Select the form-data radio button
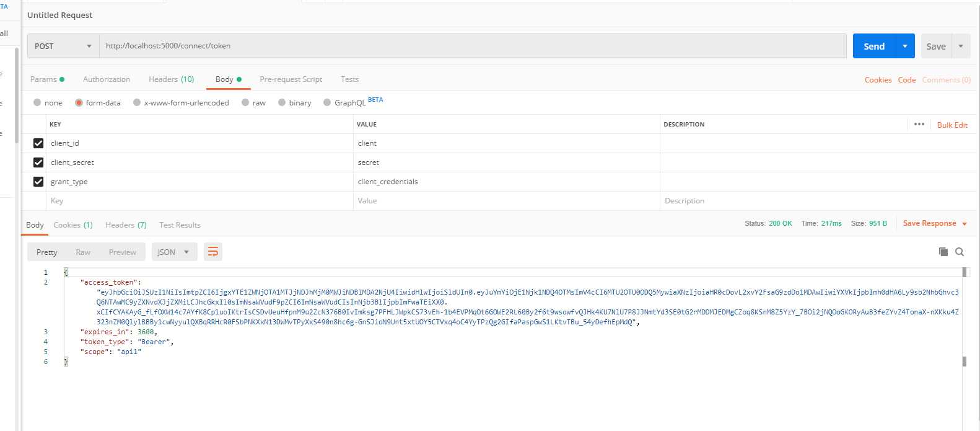Image resolution: width=980 pixels, height=431 pixels. (x=79, y=102)
